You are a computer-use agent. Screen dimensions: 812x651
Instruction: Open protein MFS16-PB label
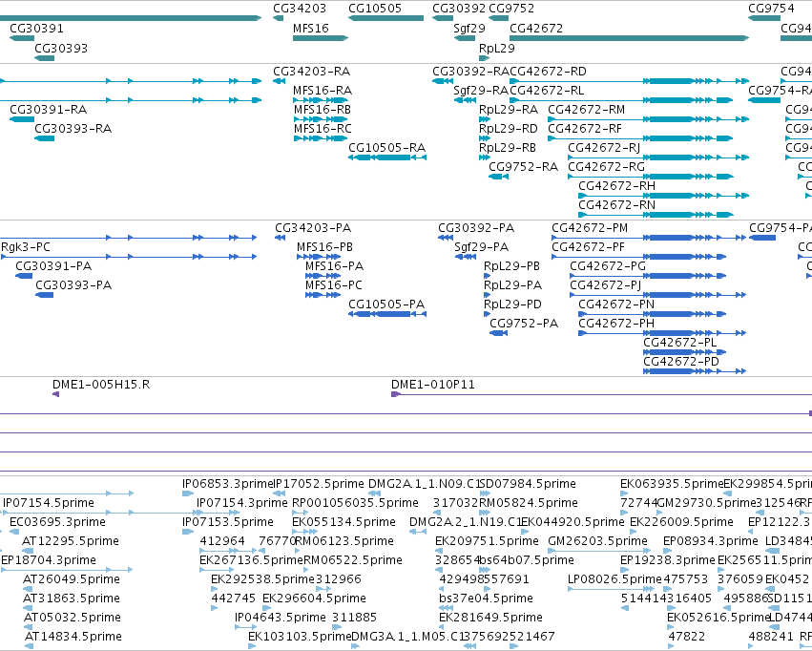(x=324, y=247)
